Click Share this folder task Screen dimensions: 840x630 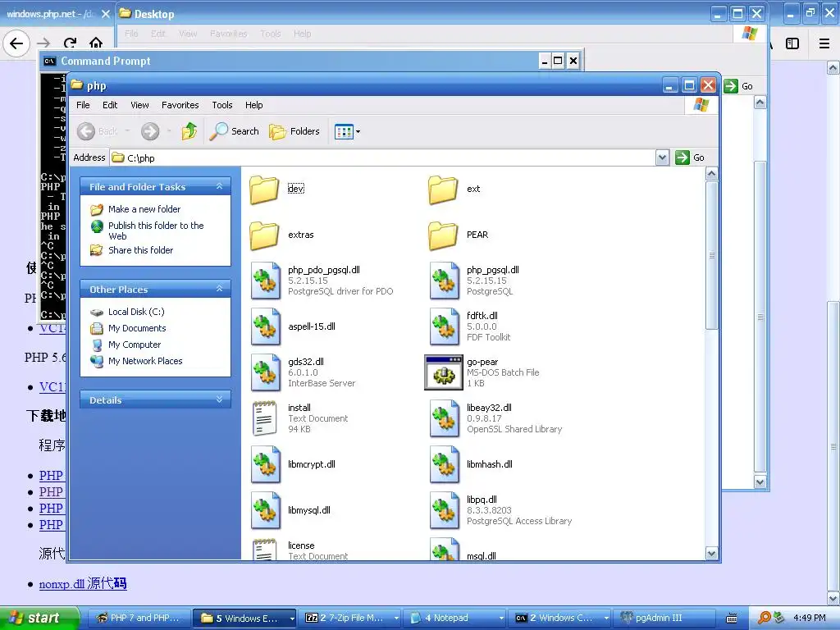coord(140,250)
